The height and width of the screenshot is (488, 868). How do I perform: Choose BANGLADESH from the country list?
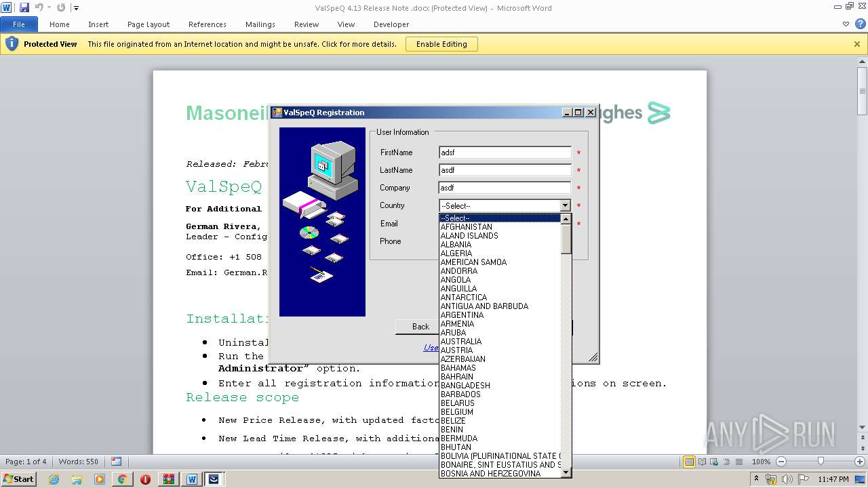pos(500,386)
